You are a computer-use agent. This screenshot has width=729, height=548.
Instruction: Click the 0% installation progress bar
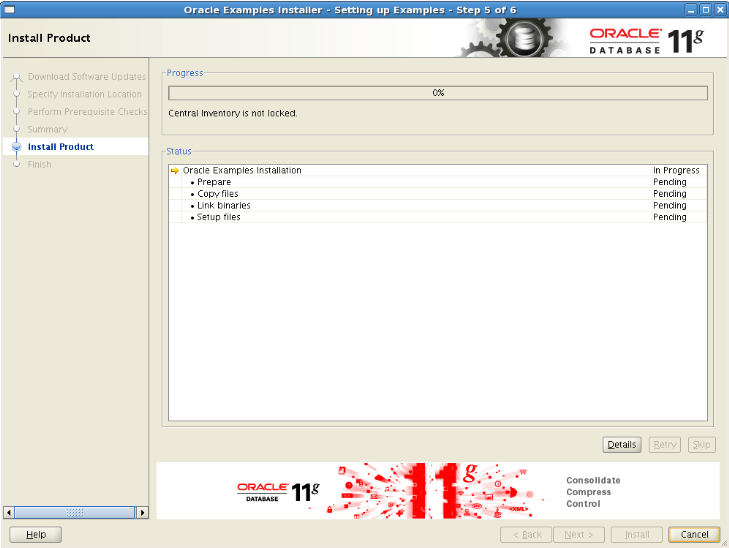pyautogui.click(x=438, y=93)
